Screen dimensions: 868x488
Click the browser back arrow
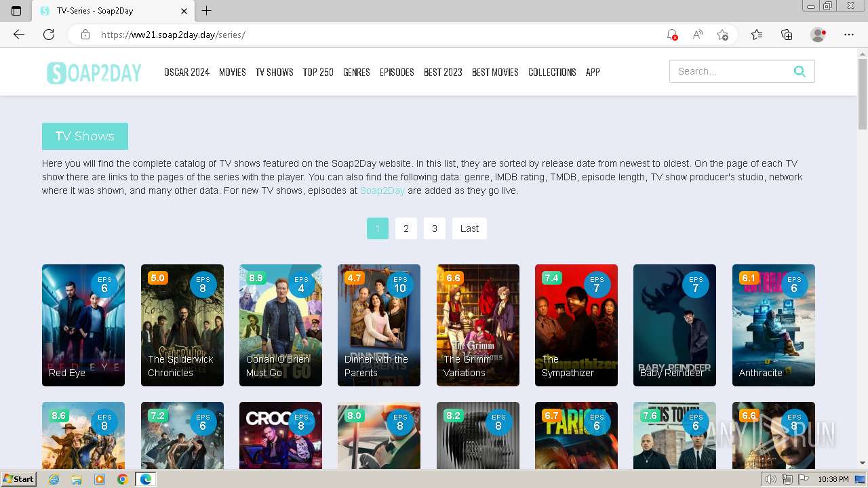pos(19,35)
